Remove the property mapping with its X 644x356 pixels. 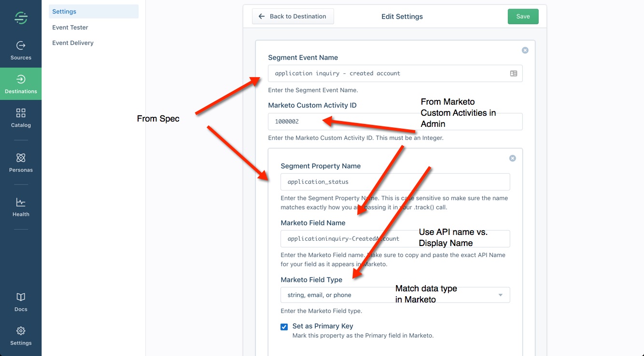pyautogui.click(x=513, y=158)
